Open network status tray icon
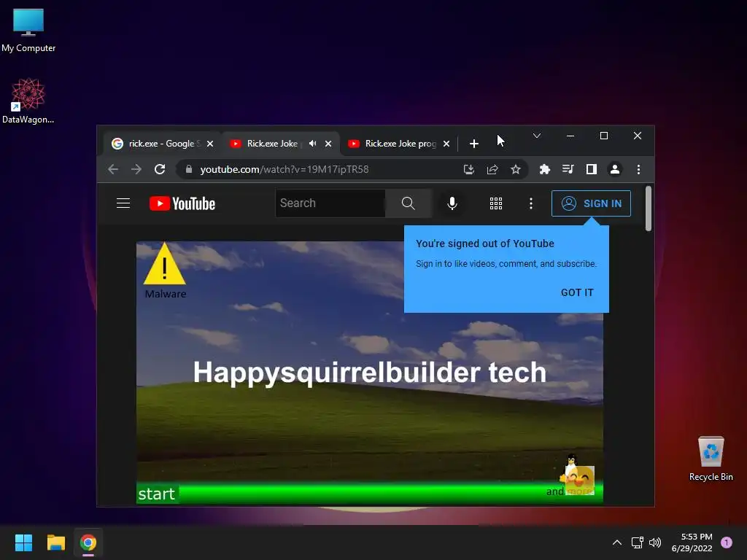This screenshot has width=747, height=560. click(637, 542)
